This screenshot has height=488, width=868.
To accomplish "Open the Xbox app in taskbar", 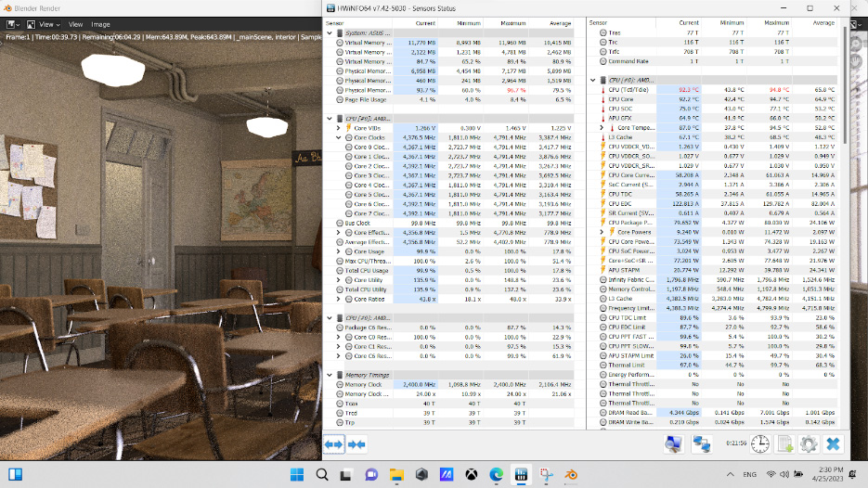I will [471, 475].
